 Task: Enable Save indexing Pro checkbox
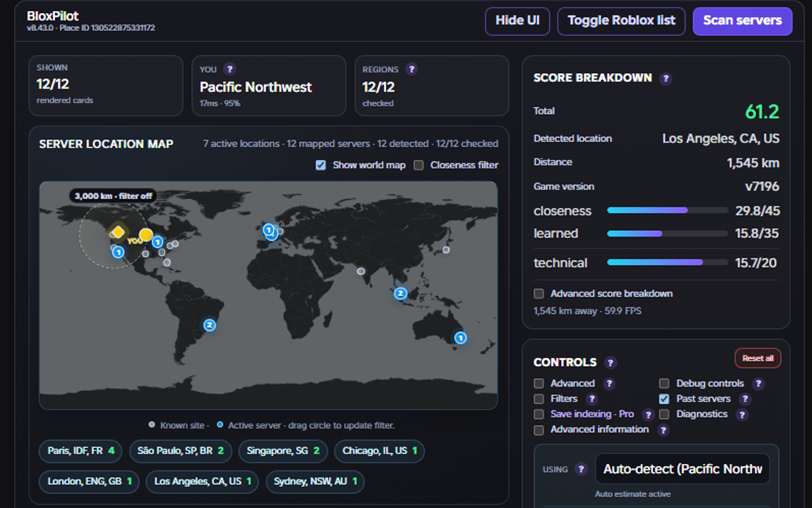point(539,414)
